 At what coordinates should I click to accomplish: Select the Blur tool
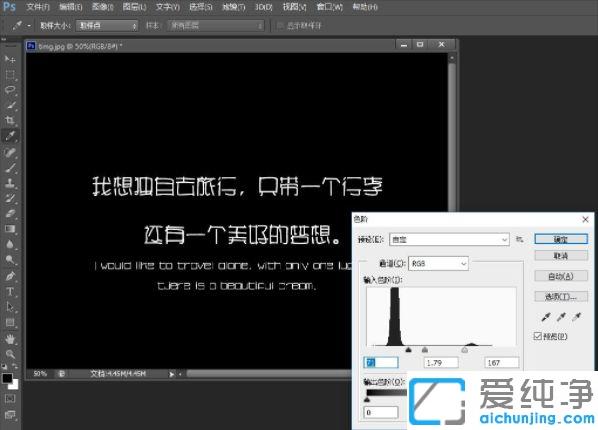[x=10, y=245]
